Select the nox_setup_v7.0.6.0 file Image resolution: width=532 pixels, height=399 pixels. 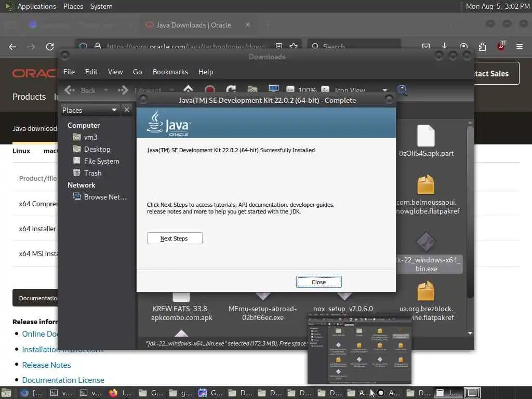(345, 309)
